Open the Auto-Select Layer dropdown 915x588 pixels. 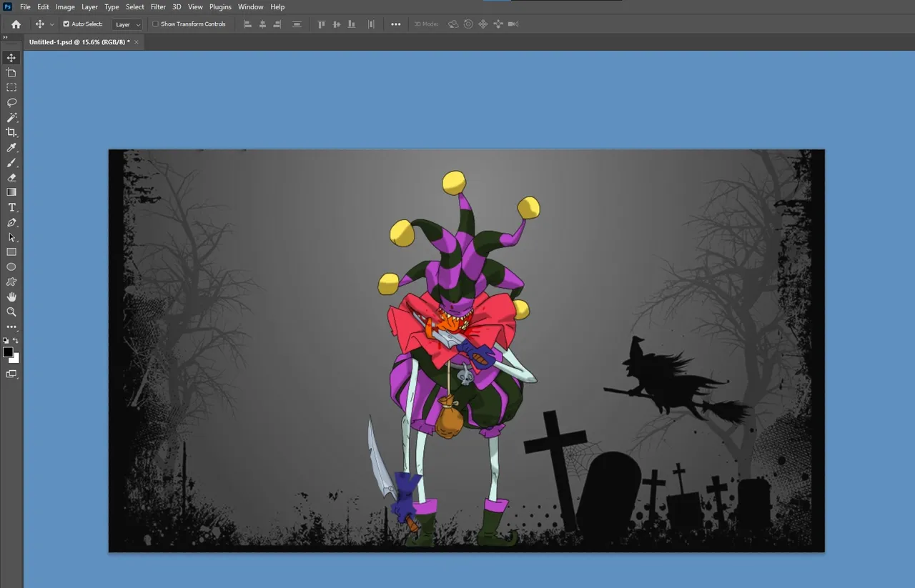(128, 24)
